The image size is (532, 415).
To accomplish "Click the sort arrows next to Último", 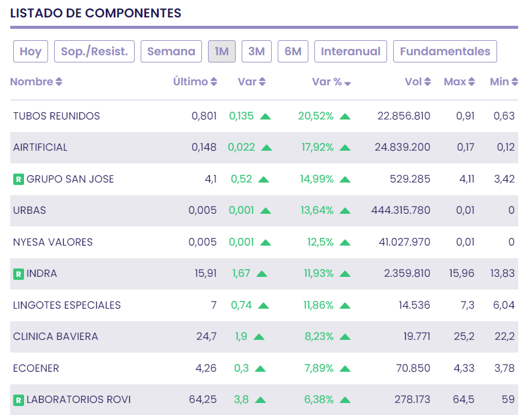I will pos(214,82).
